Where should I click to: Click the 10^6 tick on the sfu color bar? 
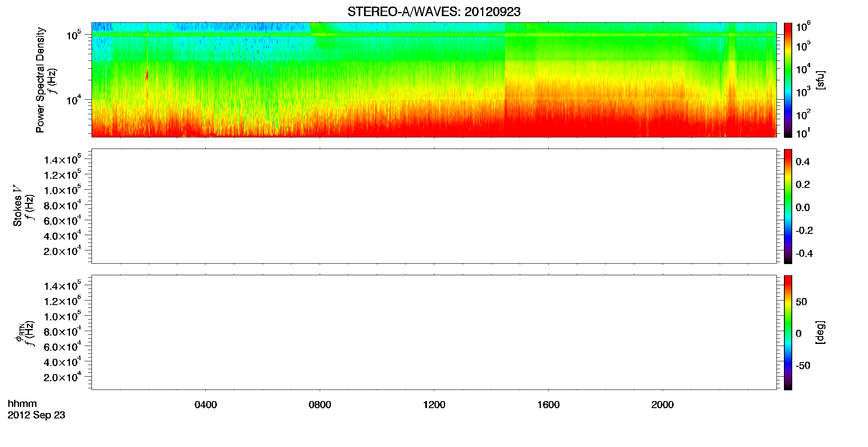[x=803, y=27]
